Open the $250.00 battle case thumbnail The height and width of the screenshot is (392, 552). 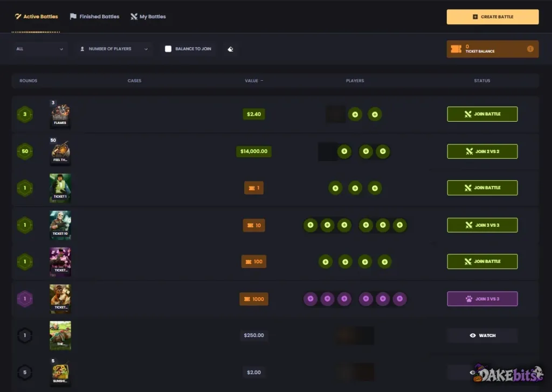click(60, 335)
